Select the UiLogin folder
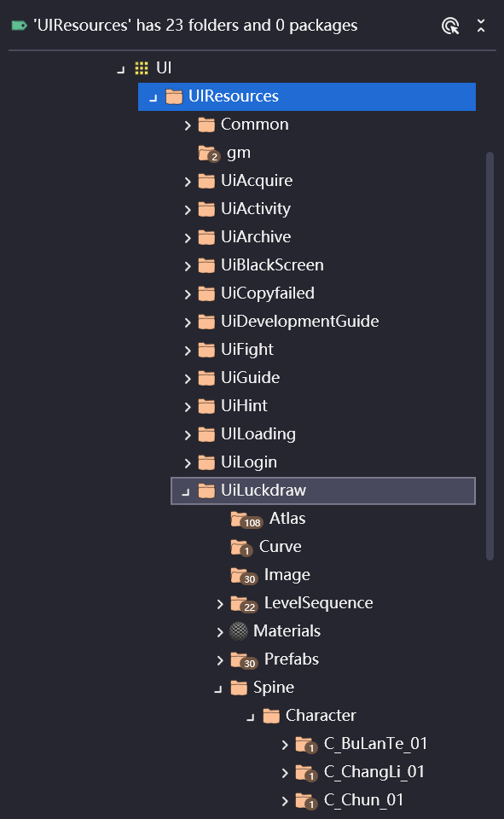 tap(249, 462)
